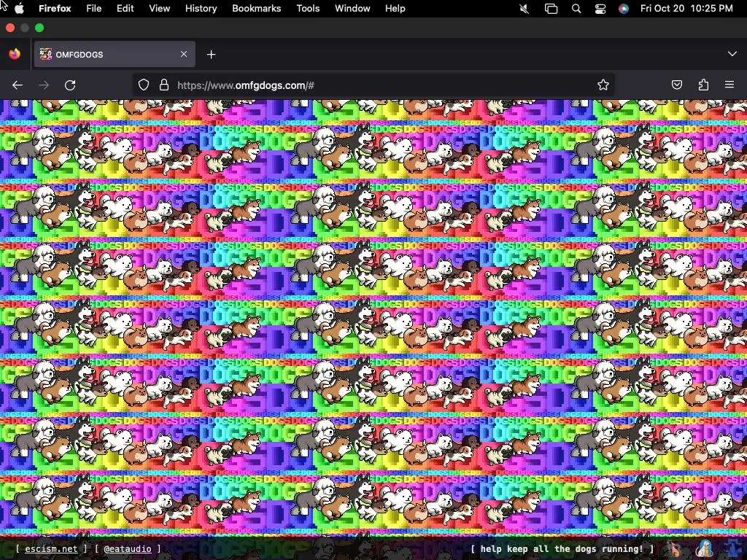Viewport: 747px width, 560px height.
Task: Open the Extensions puzzle icon
Action: click(x=703, y=85)
